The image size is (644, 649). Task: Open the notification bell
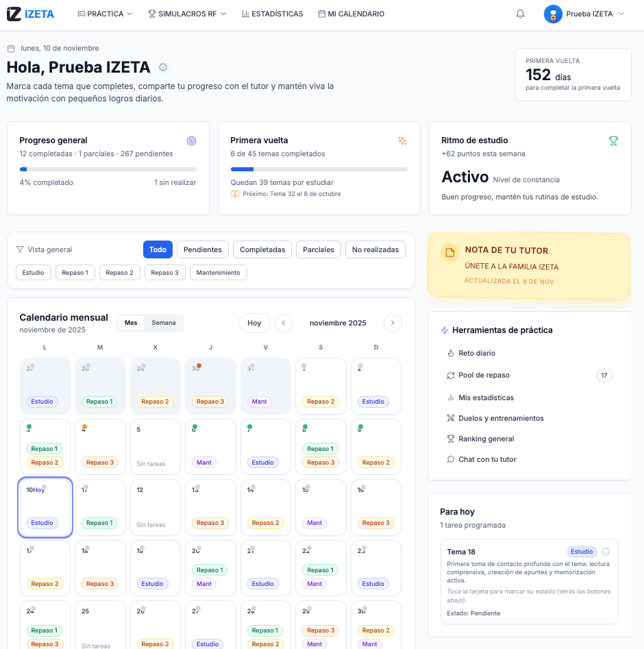[x=520, y=14]
